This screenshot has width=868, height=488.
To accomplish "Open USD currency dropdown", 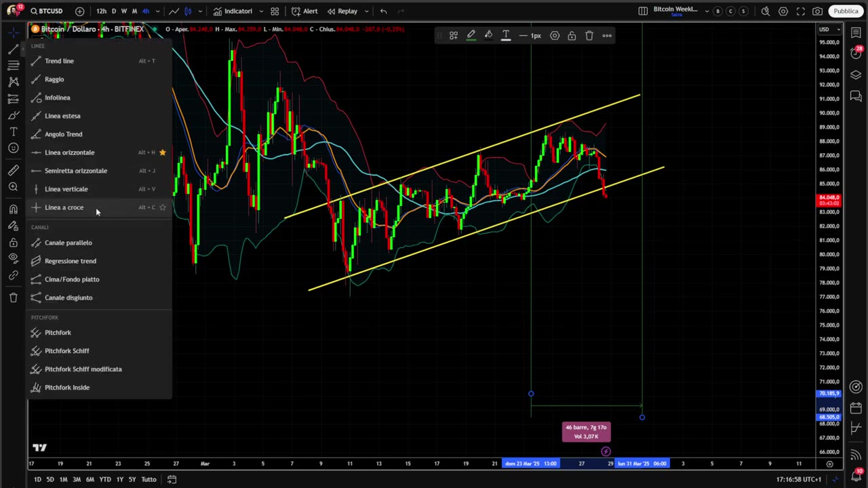I will click(x=829, y=29).
